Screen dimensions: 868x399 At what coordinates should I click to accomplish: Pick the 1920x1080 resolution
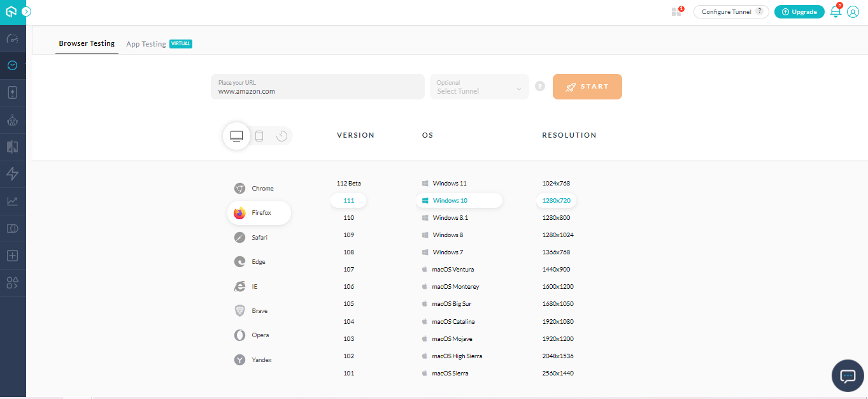tap(558, 322)
